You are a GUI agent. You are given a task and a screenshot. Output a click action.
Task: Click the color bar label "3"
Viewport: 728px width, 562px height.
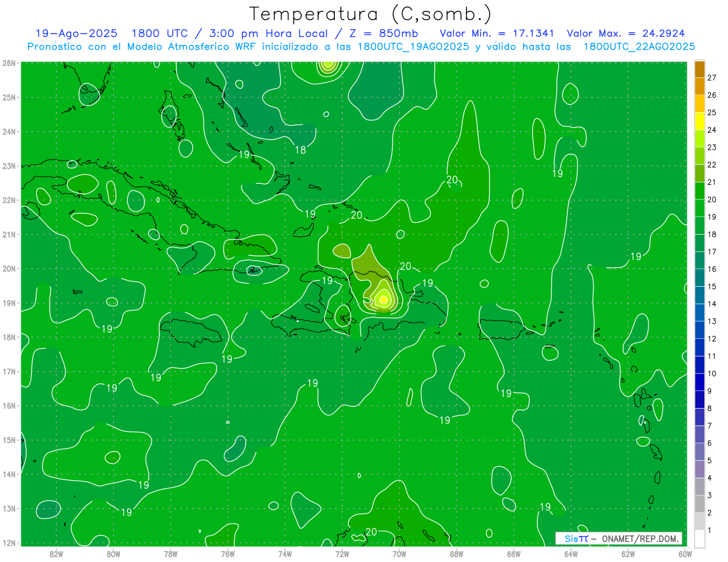tap(709, 495)
